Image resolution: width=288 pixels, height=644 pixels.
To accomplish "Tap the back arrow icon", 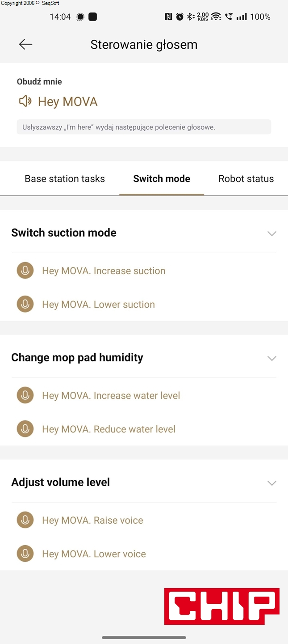I will point(25,44).
